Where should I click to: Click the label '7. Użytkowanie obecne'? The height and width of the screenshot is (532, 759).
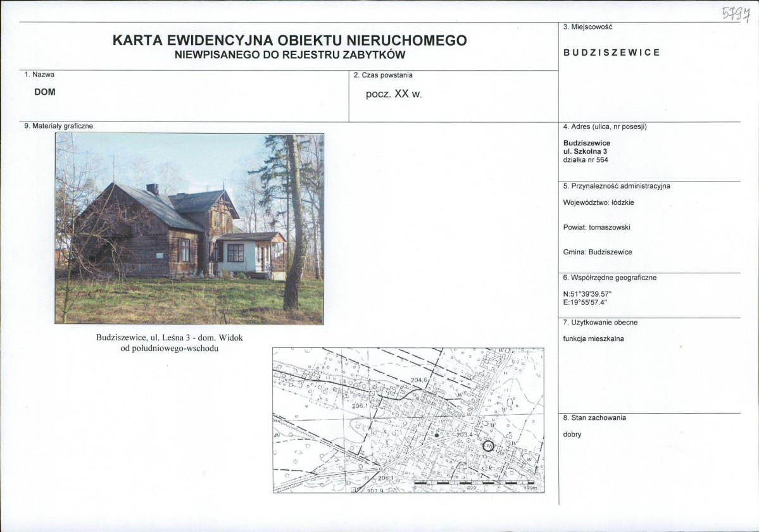click(600, 322)
